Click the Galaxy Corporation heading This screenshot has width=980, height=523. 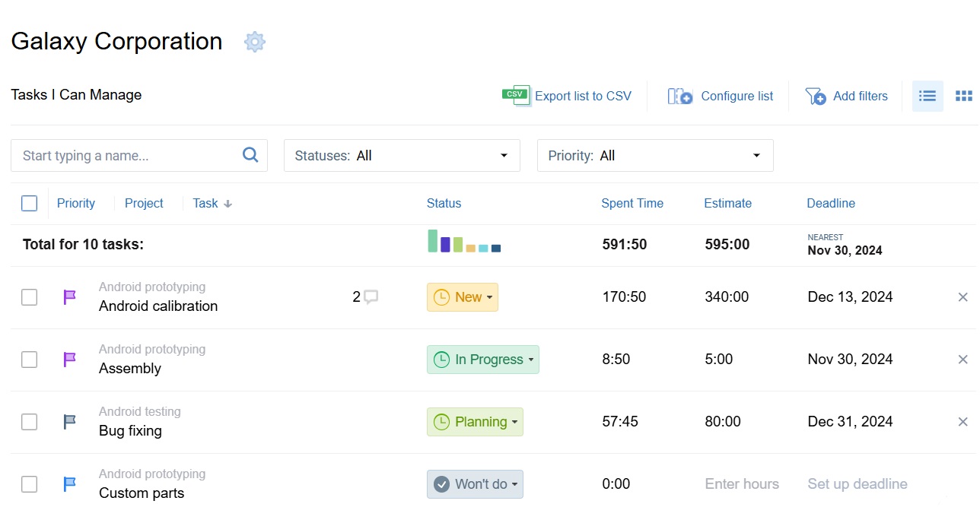tap(116, 41)
